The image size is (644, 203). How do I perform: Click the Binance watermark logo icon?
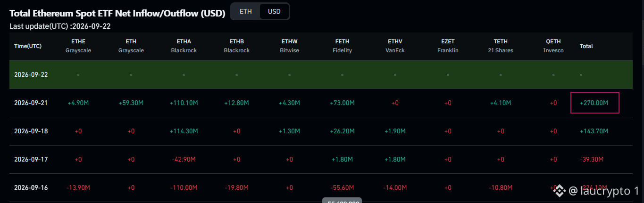click(559, 191)
